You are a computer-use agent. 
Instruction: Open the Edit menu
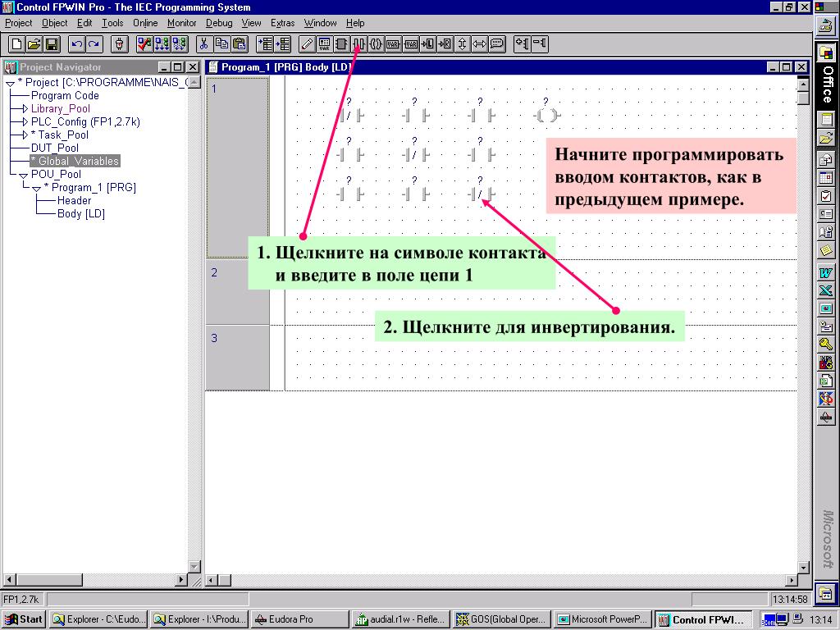84,23
